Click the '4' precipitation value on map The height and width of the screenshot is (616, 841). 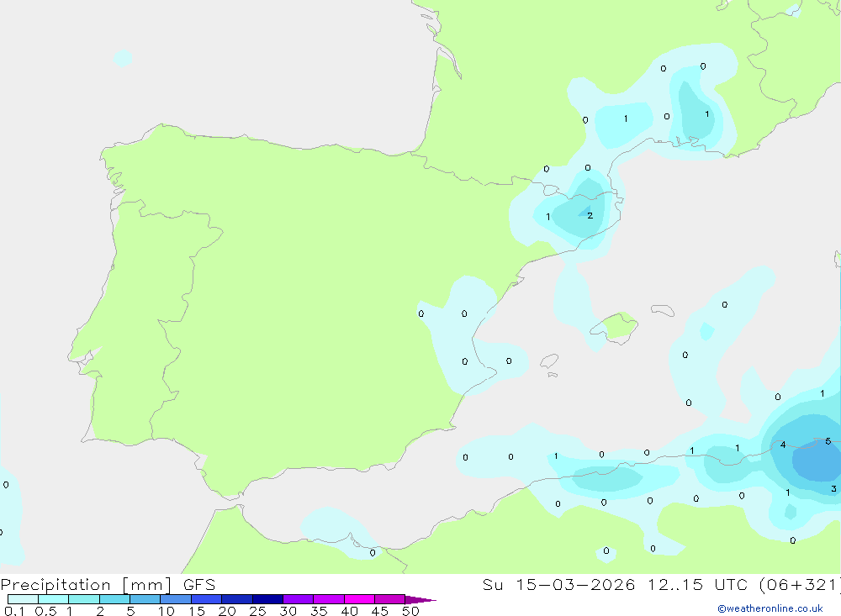coord(783,445)
